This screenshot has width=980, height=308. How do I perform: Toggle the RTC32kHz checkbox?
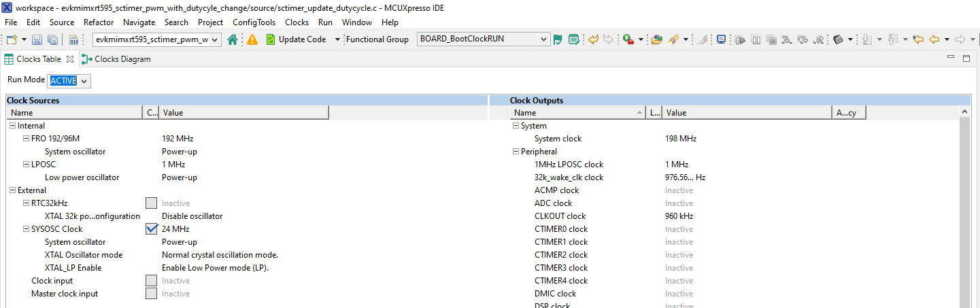tap(152, 203)
